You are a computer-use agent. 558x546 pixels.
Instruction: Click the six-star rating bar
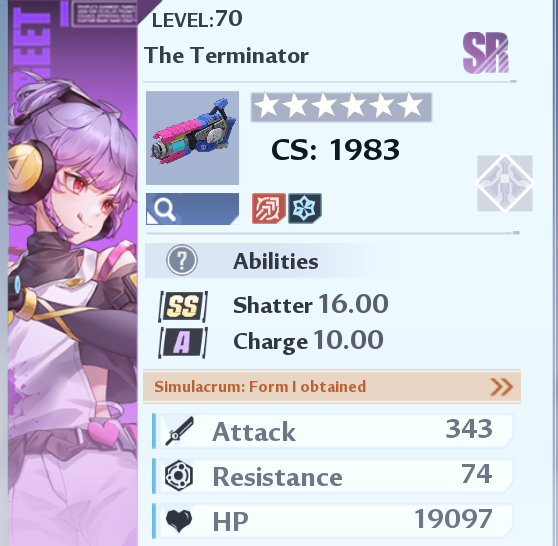[341, 107]
